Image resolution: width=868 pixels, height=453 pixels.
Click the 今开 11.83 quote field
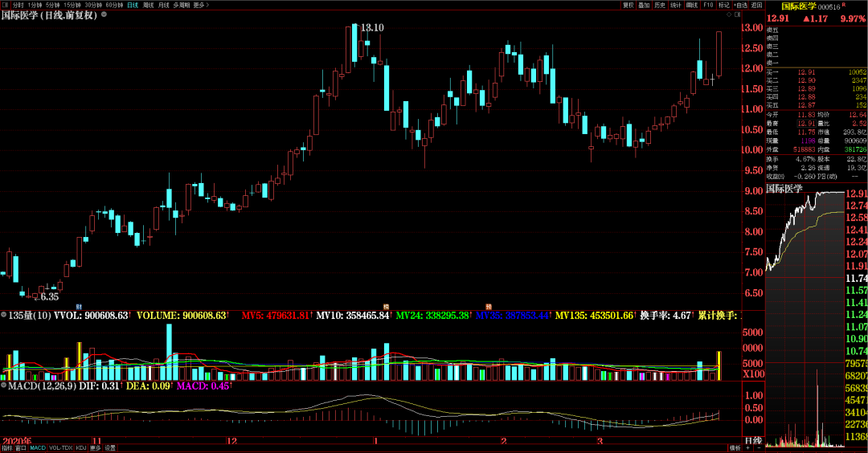(x=791, y=115)
